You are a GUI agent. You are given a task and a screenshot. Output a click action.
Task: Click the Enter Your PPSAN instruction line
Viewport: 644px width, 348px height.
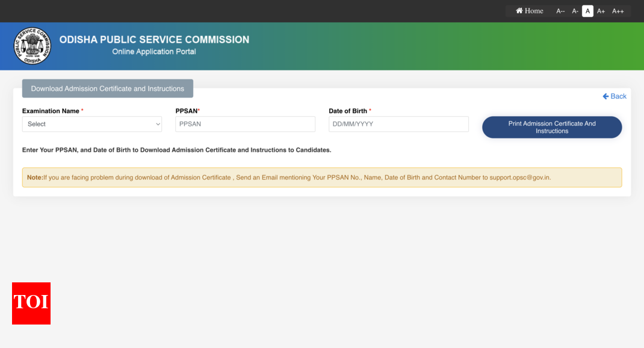click(x=176, y=150)
